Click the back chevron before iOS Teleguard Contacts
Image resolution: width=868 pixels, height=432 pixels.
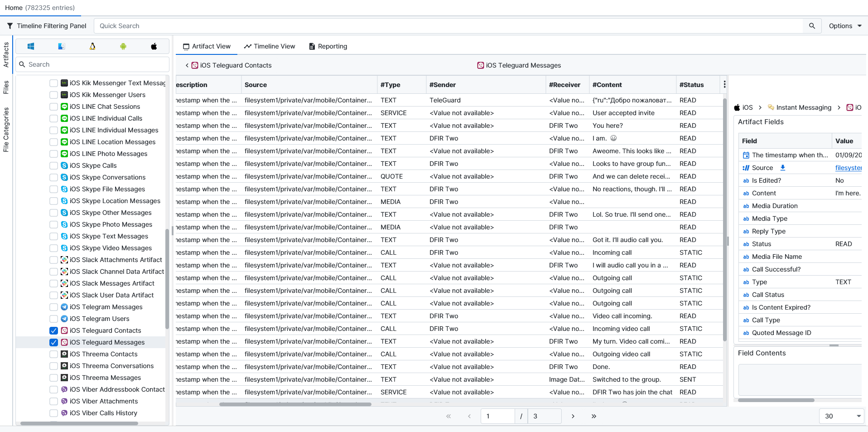[187, 65]
